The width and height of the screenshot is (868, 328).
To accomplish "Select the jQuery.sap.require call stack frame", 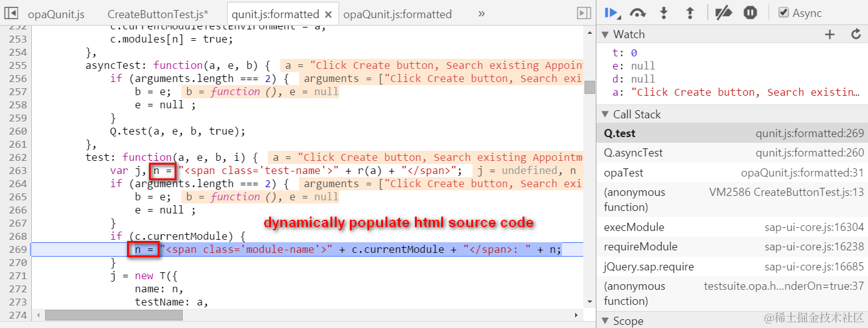I will (x=732, y=267).
